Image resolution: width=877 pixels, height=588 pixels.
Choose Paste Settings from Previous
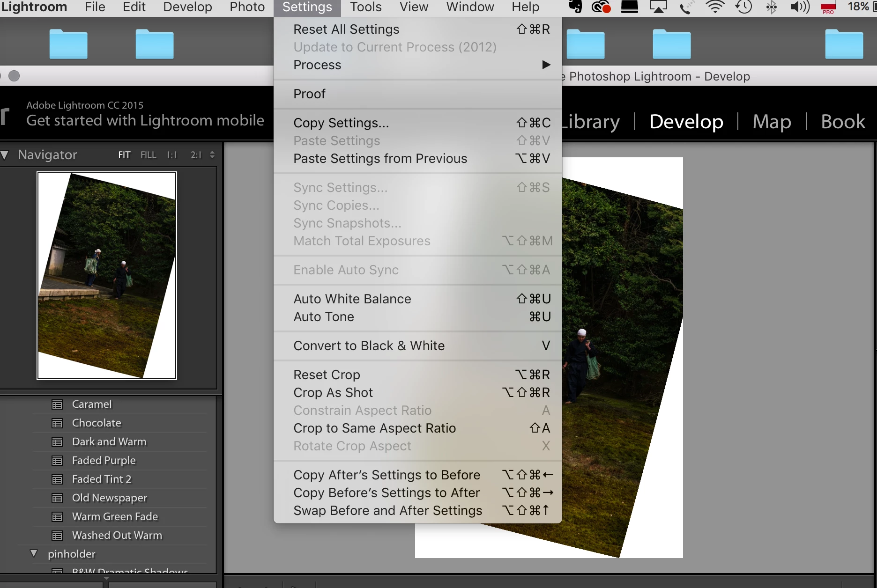coord(418,159)
